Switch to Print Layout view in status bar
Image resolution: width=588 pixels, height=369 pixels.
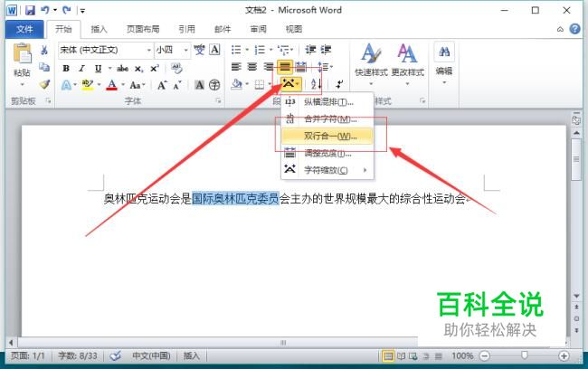click(388, 355)
